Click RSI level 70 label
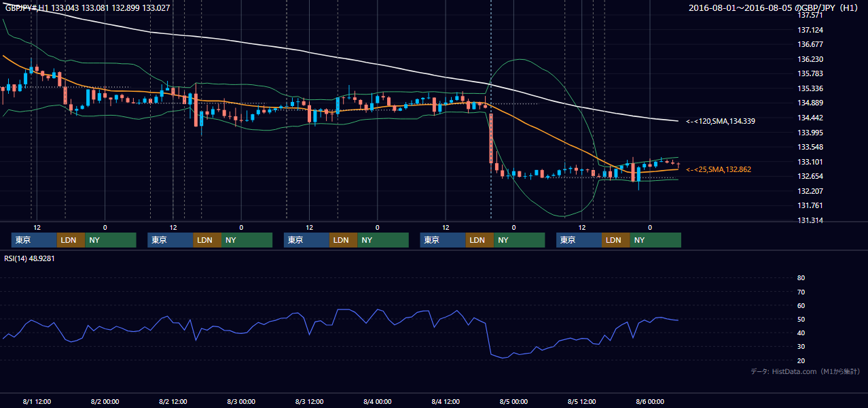 [x=801, y=292]
